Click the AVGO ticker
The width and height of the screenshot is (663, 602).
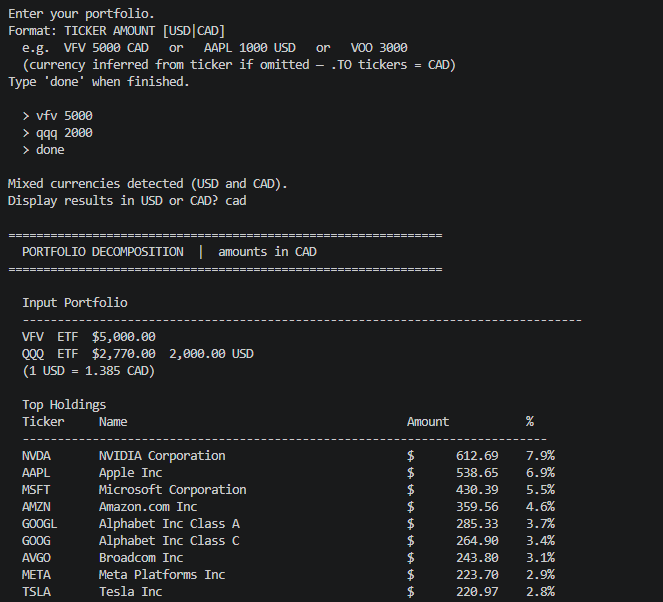tap(36, 558)
